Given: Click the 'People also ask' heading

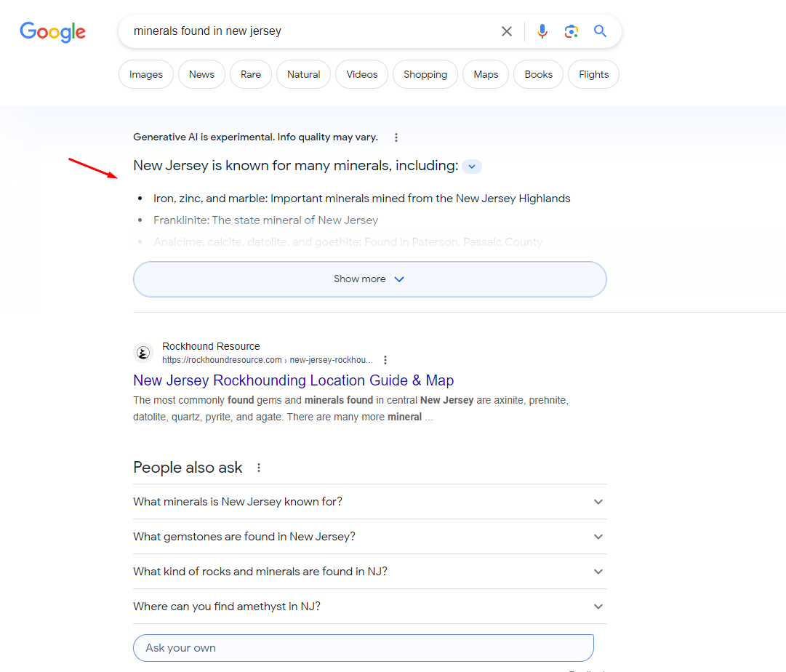Looking at the screenshot, I should [188, 468].
